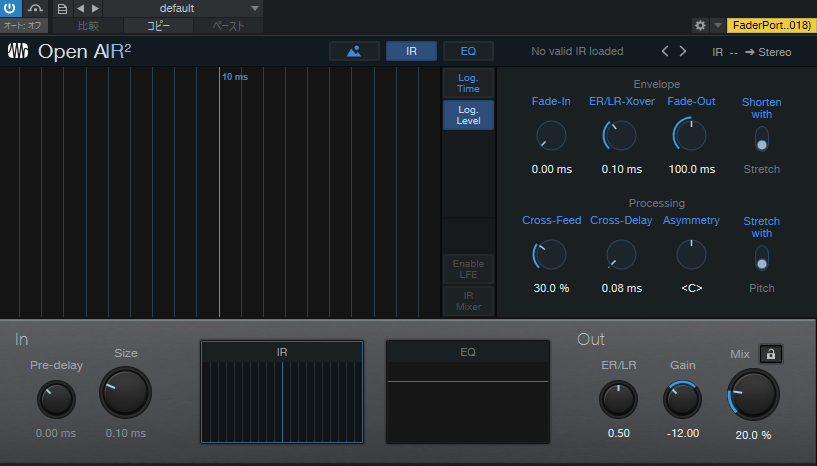The image size is (817, 466).
Task: Click the Fade-Out value 100.0 ms
Action: (692, 169)
